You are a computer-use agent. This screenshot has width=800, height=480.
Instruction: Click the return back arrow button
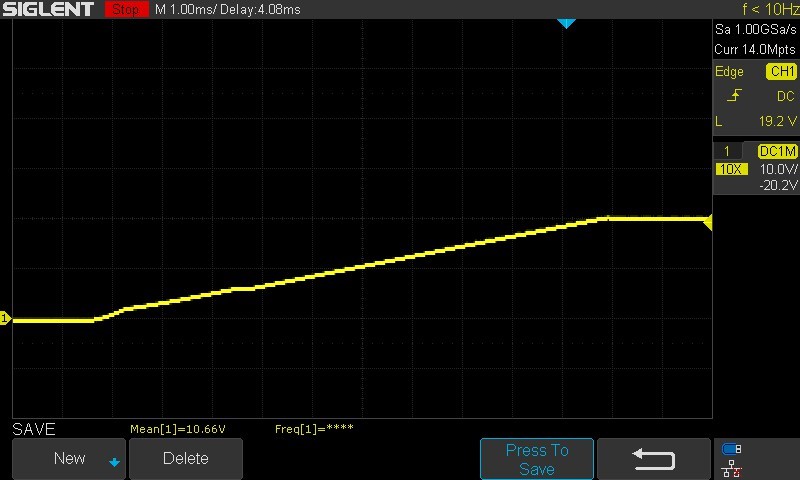[x=654, y=459]
